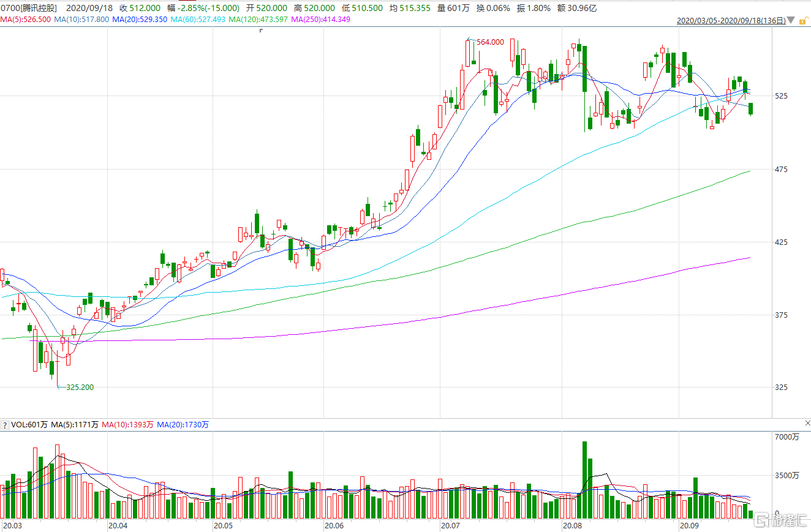
Task: Click the 525 price axis label
Action: [781, 96]
